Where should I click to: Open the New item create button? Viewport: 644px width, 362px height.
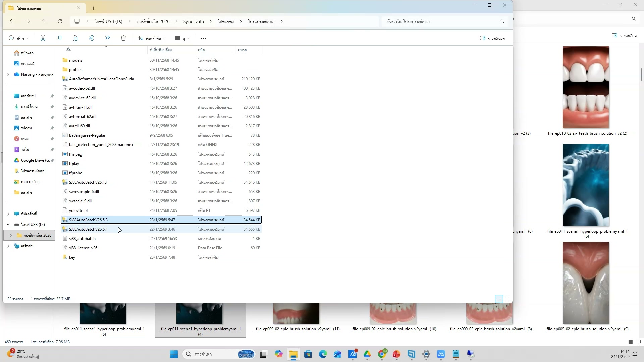18,38
